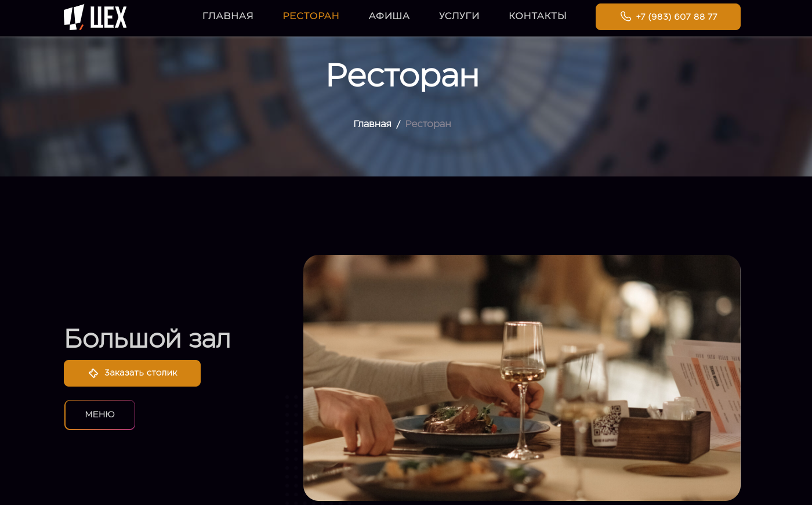Click the ЦЕХ logo wordmark
The width and height of the screenshot is (812, 505).
pos(108,17)
